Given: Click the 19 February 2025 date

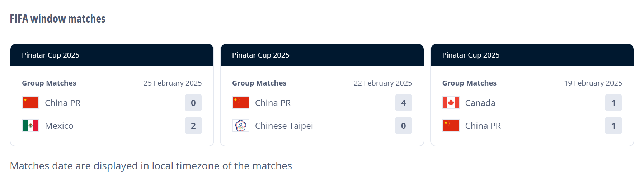Looking at the screenshot, I should coord(593,83).
